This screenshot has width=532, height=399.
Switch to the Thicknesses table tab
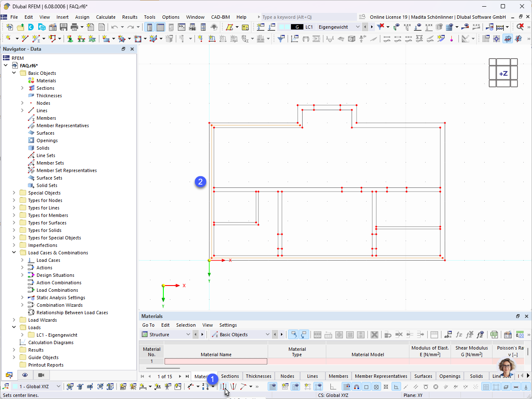point(259,376)
